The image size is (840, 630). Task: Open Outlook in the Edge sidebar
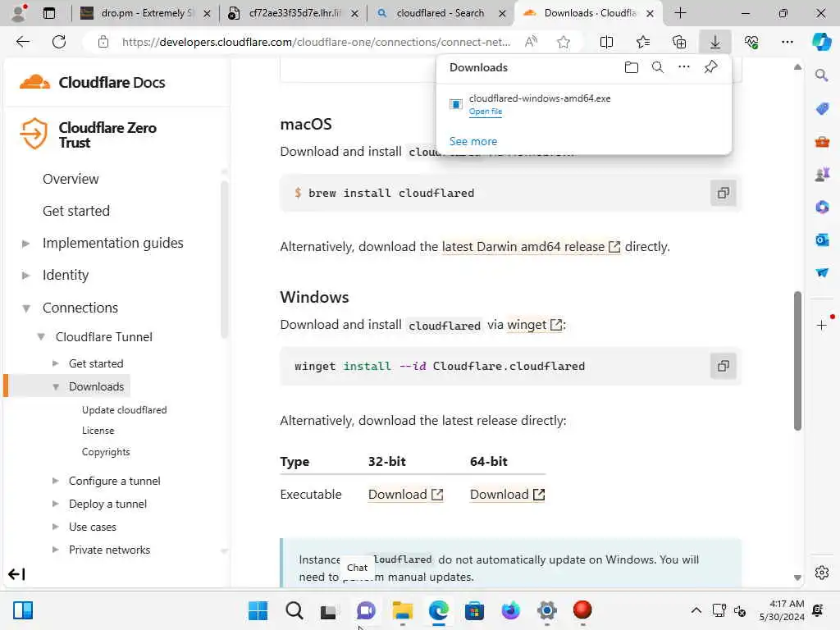pyautogui.click(x=822, y=240)
